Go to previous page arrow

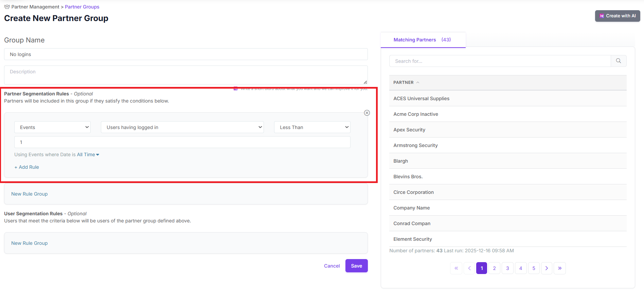469,268
